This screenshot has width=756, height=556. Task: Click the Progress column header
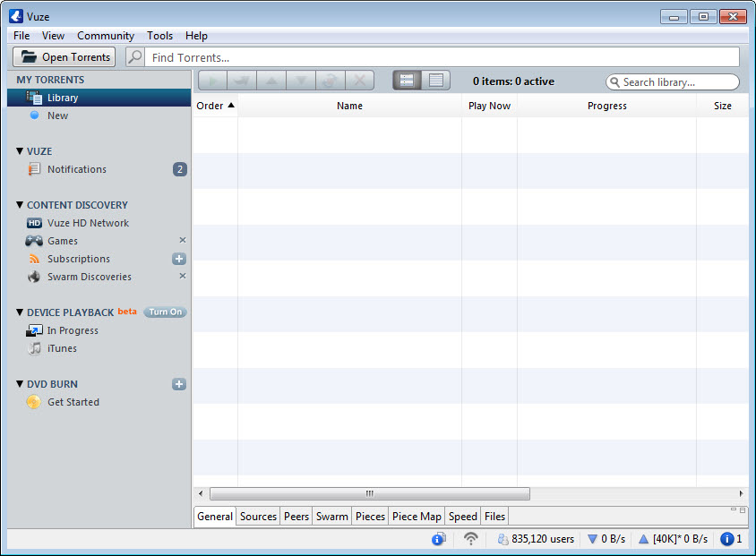coord(607,106)
